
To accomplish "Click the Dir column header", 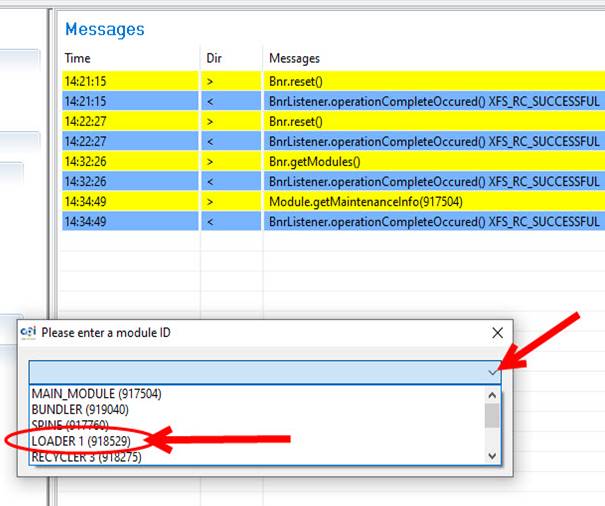I will (x=214, y=59).
